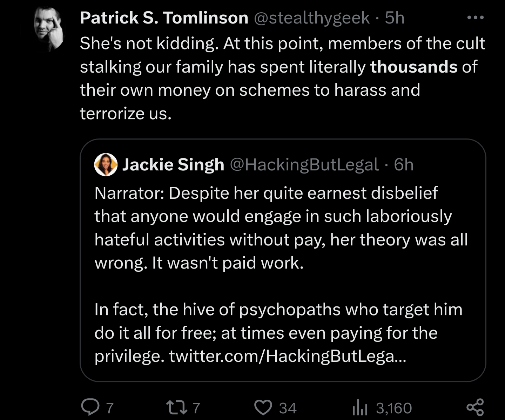Open the @stealthygeek handle

[311, 18]
